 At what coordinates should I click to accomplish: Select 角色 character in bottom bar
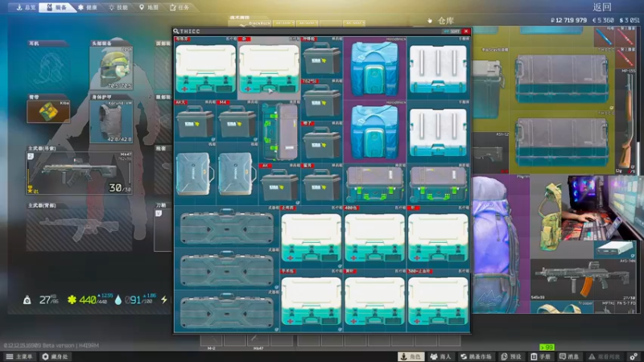411,356
